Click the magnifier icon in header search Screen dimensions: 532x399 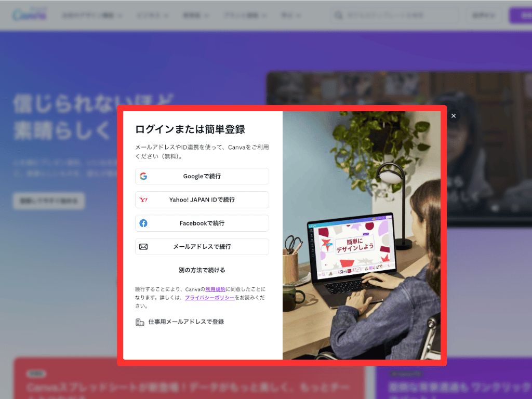click(339, 15)
